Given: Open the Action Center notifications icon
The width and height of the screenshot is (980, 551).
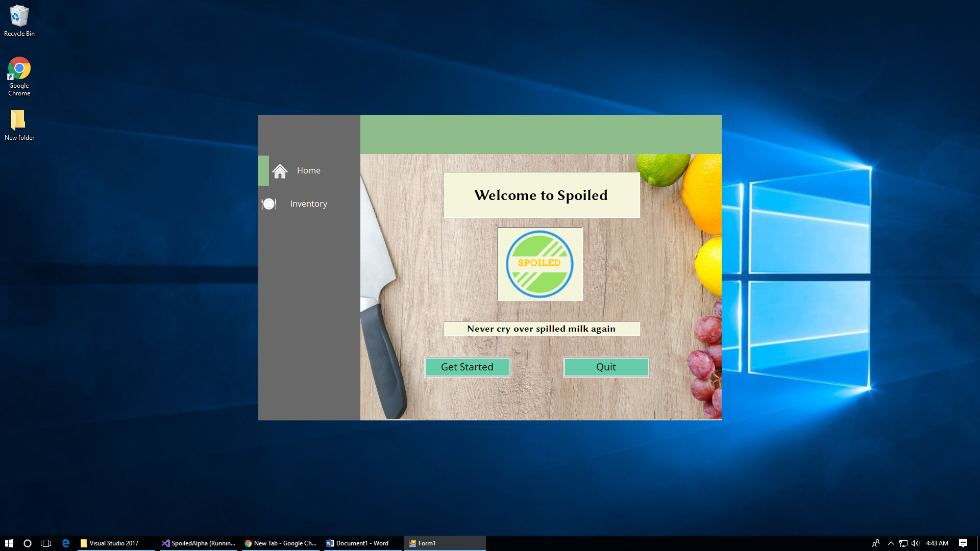Looking at the screenshot, I should tap(963, 543).
